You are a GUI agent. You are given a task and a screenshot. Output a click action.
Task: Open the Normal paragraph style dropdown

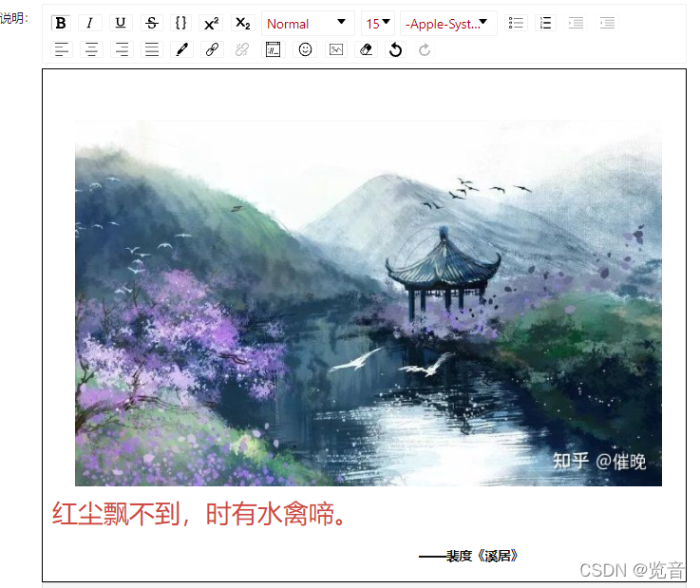pos(308,24)
